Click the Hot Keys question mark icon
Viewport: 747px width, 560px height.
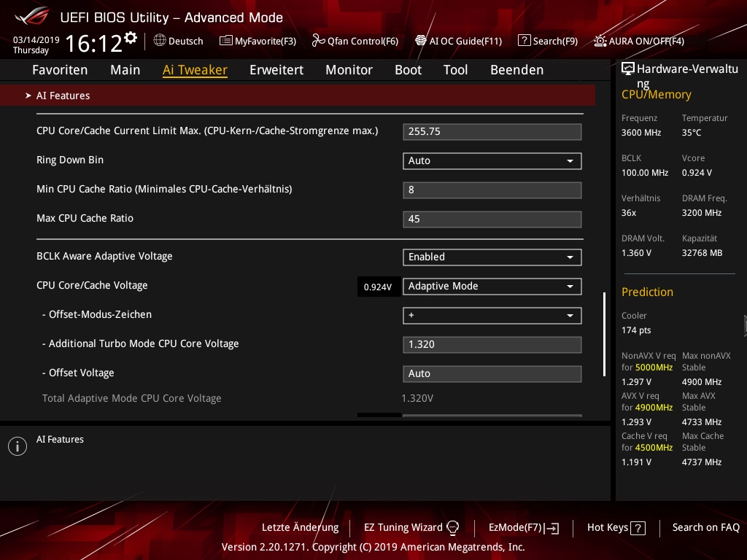coord(638,528)
